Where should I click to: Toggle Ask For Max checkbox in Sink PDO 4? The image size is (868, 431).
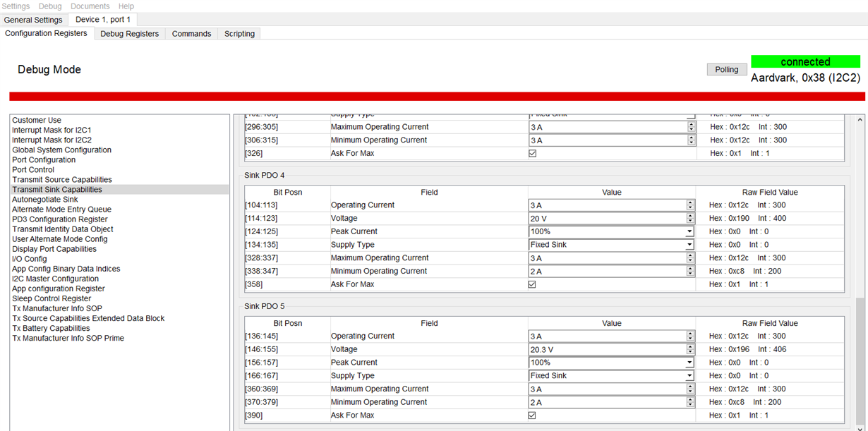pos(532,284)
